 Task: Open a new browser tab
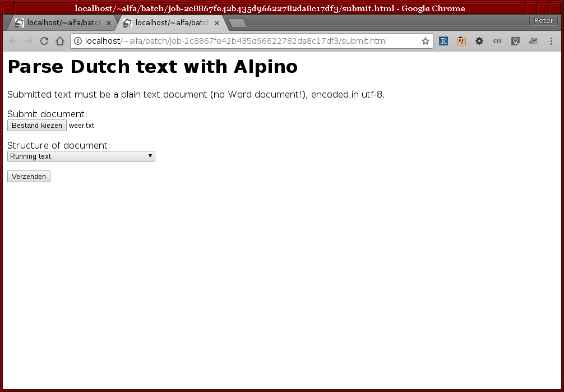point(237,24)
